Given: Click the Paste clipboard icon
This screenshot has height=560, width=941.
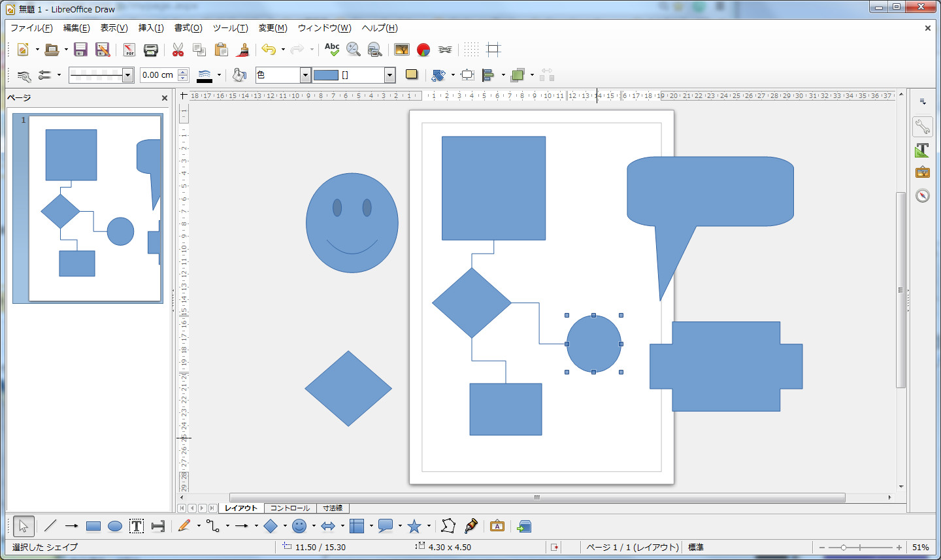Looking at the screenshot, I should [x=221, y=50].
